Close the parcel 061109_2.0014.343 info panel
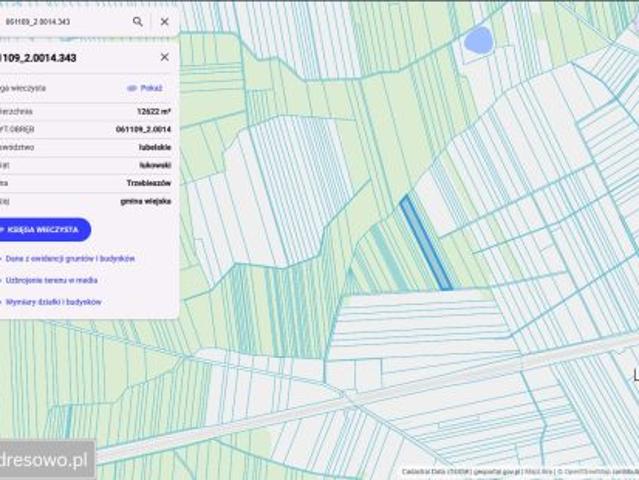The height and width of the screenshot is (480, 639). tap(165, 57)
